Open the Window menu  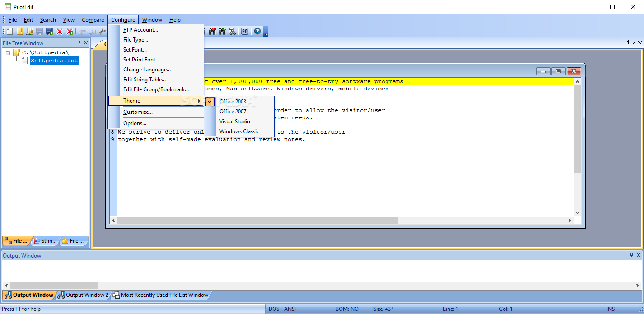point(152,20)
